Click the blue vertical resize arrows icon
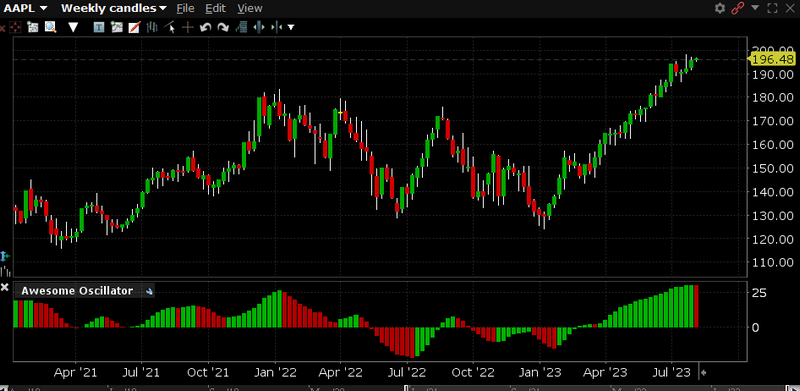The width and height of the screenshot is (800, 391). pyautogui.click(x=5, y=256)
